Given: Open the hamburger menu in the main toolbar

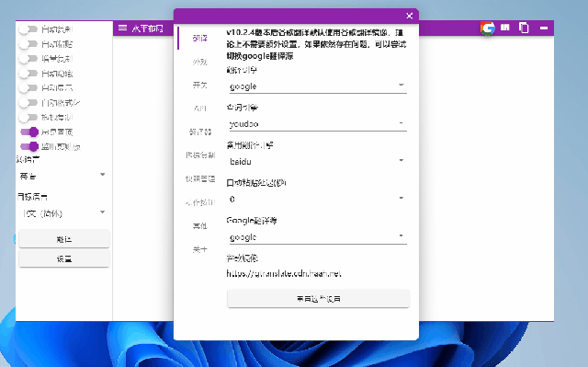Looking at the screenshot, I should tap(122, 28).
